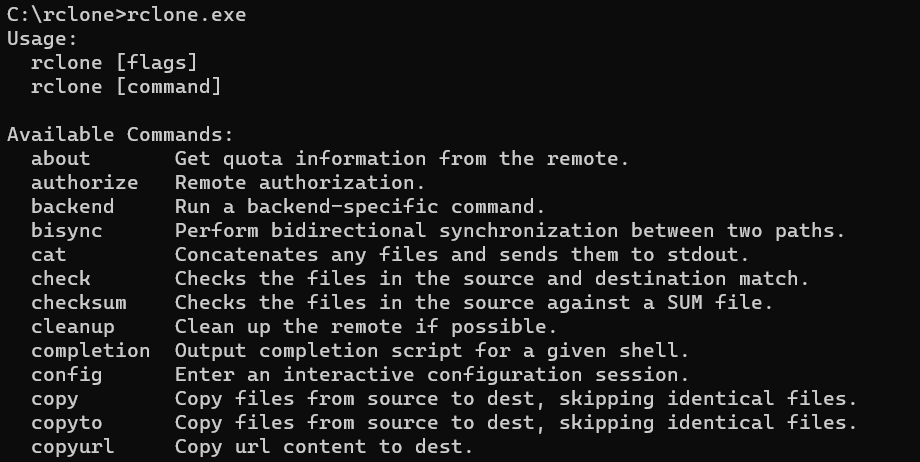The height and width of the screenshot is (462, 920).
Task: Click the 'authorize' command in the list
Action: click(84, 183)
